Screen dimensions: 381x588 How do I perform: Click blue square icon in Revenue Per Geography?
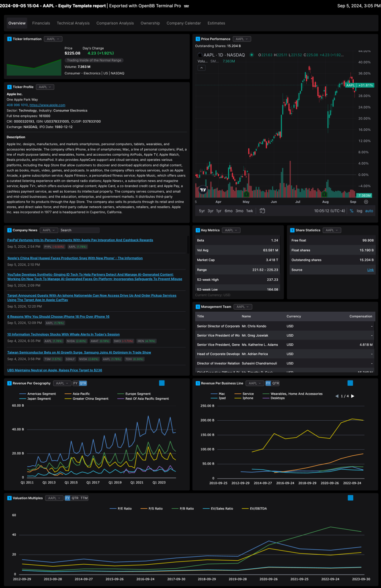point(162,383)
